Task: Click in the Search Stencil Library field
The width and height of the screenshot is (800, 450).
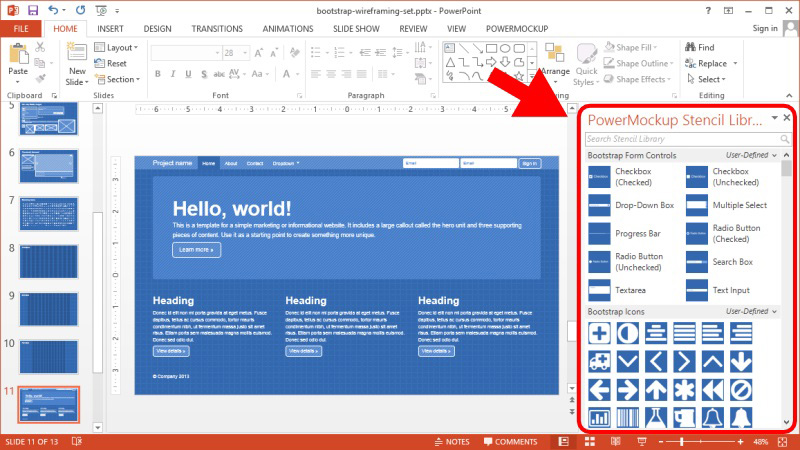Action: (680, 139)
